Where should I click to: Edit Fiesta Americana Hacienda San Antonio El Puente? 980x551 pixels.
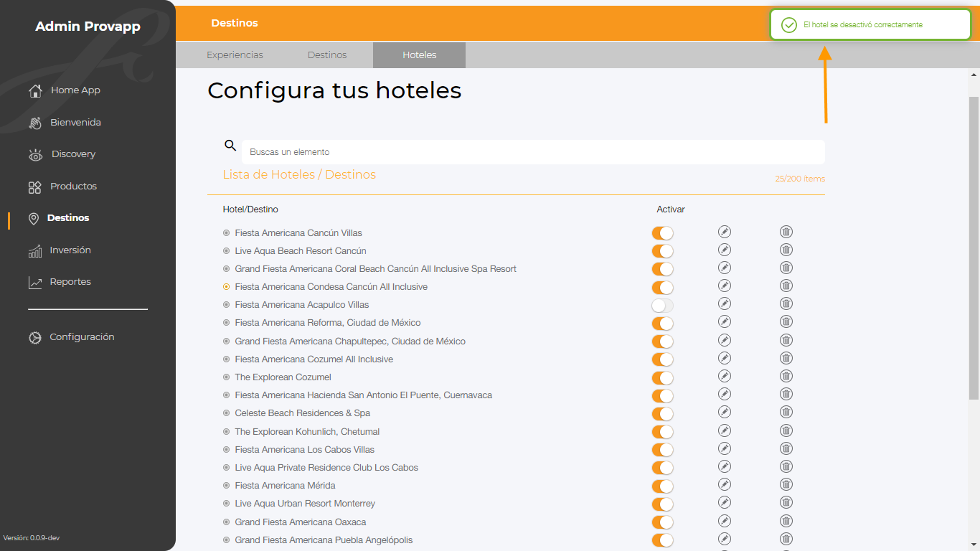point(725,394)
